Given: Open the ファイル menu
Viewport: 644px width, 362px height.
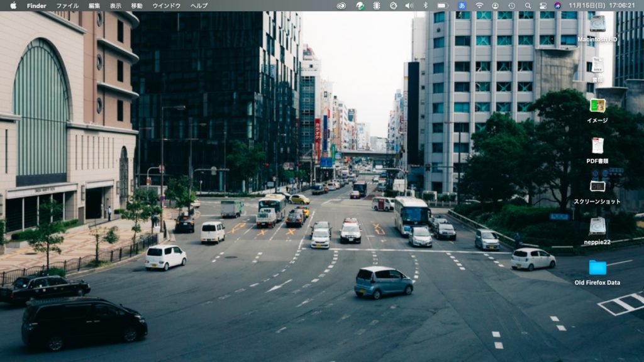Looking at the screenshot, I should pos(67,6).
